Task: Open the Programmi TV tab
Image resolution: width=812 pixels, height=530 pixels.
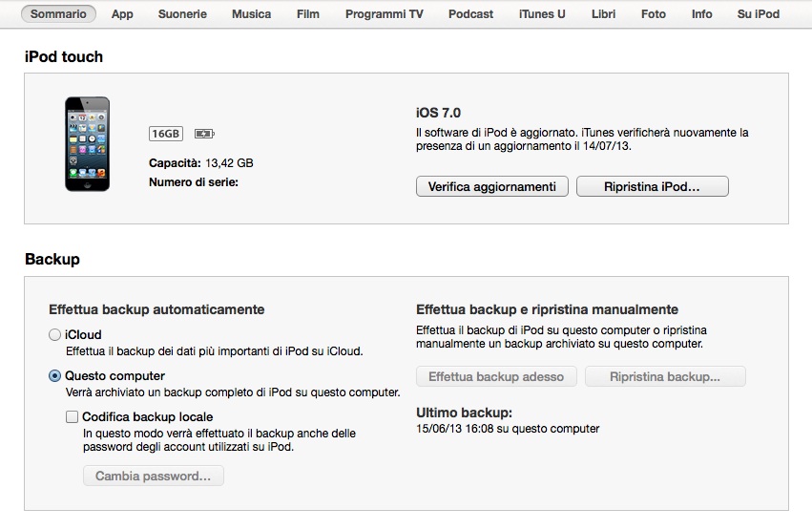Action: 384,14
